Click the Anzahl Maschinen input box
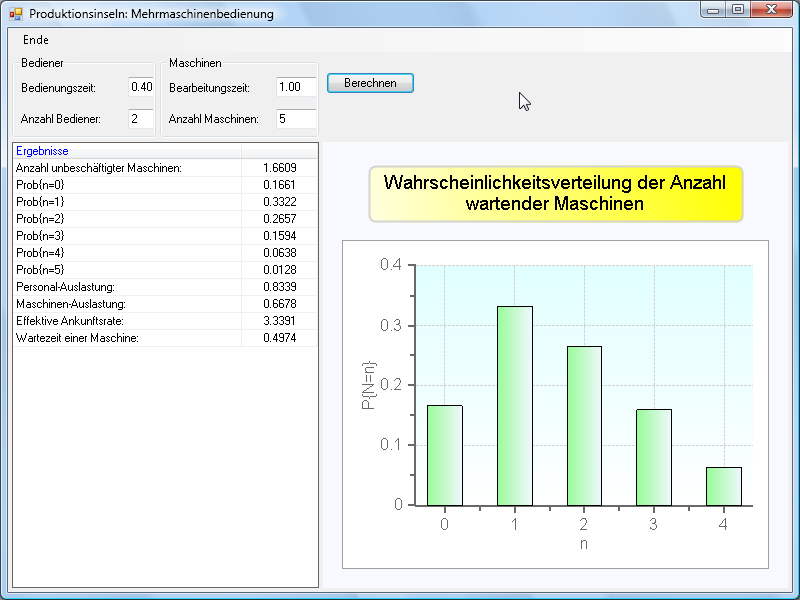The width and height of the screenshot is (800, 600). 296,119
